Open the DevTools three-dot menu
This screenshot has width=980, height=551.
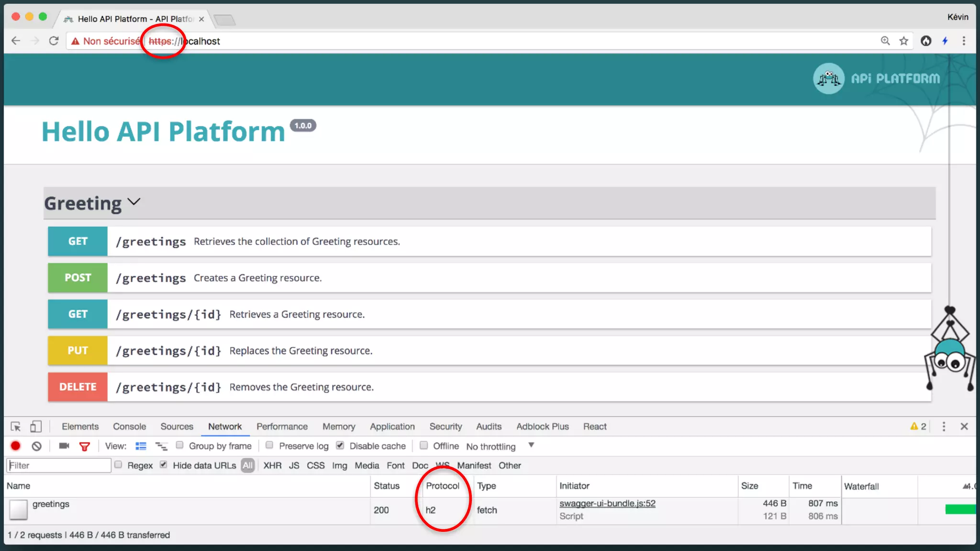point(944,426)
